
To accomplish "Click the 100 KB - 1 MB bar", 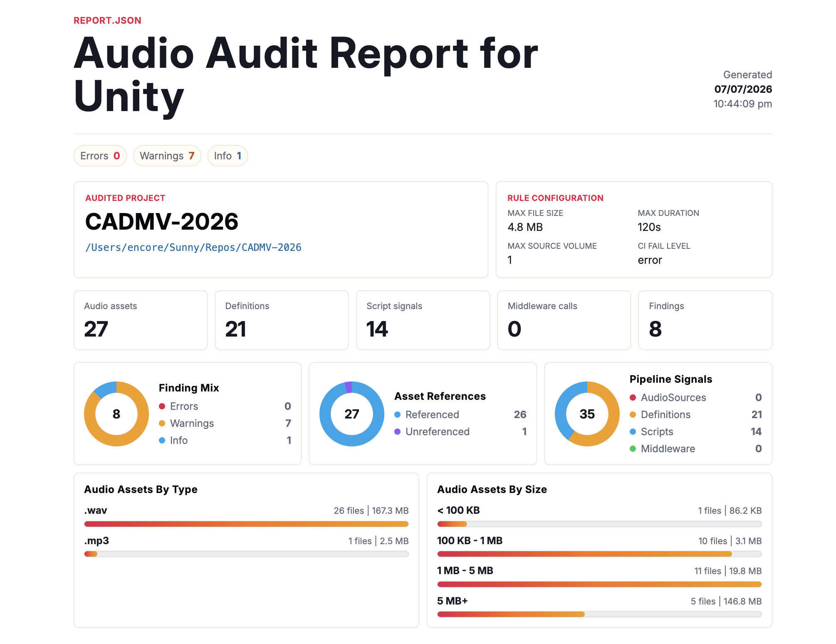I will tap(599, 554).
